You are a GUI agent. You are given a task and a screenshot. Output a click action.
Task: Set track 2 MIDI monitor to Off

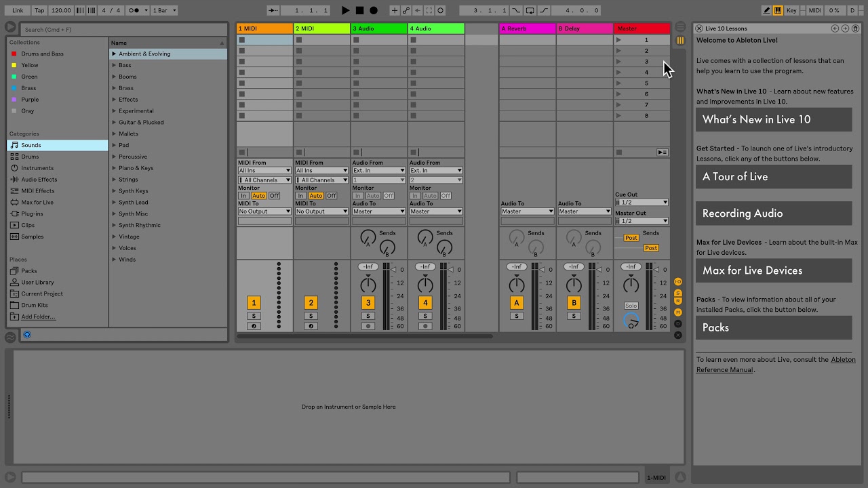[332, 196]
